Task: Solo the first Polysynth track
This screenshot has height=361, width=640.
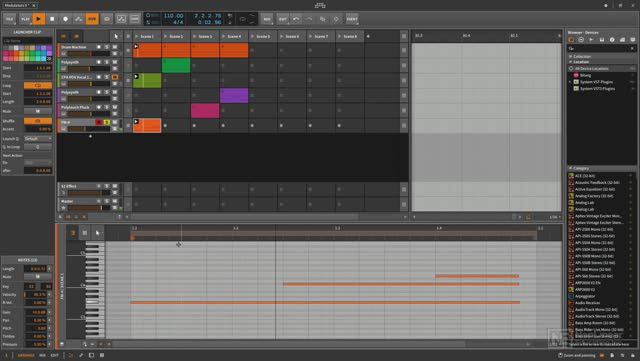Action: click(107, 62)
